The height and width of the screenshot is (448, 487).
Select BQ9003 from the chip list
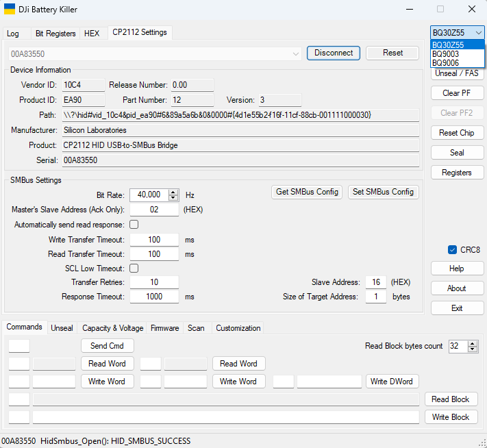[457, 54]
